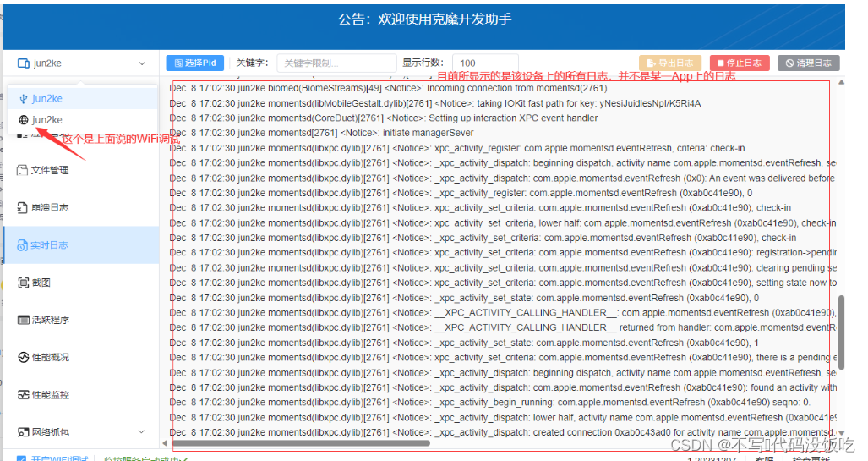Viewport: 868px width, 461px height.
Task: Focus the 显示行数 field showing 100
Action: [x=485, y=63]
